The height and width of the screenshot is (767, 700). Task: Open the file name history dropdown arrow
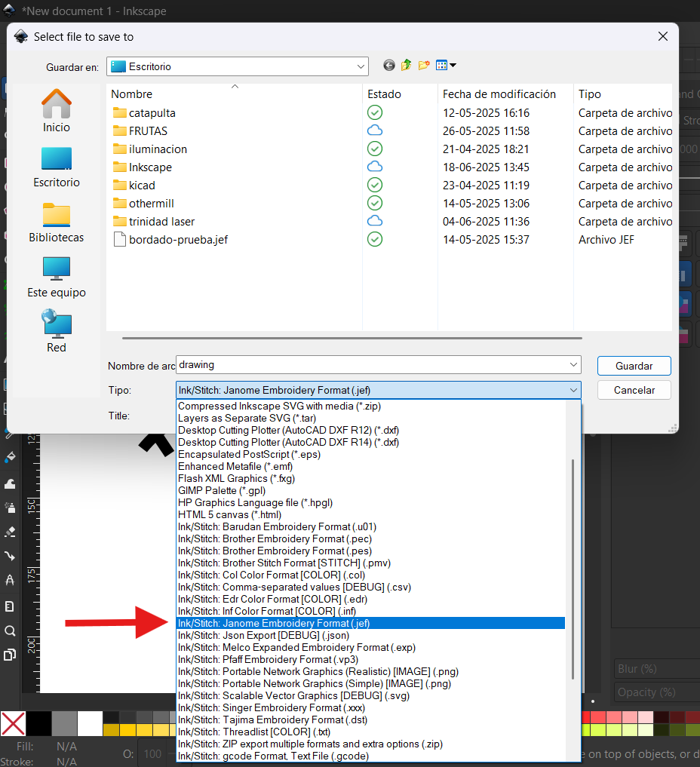pyautogui.click(x=574, y=365)
